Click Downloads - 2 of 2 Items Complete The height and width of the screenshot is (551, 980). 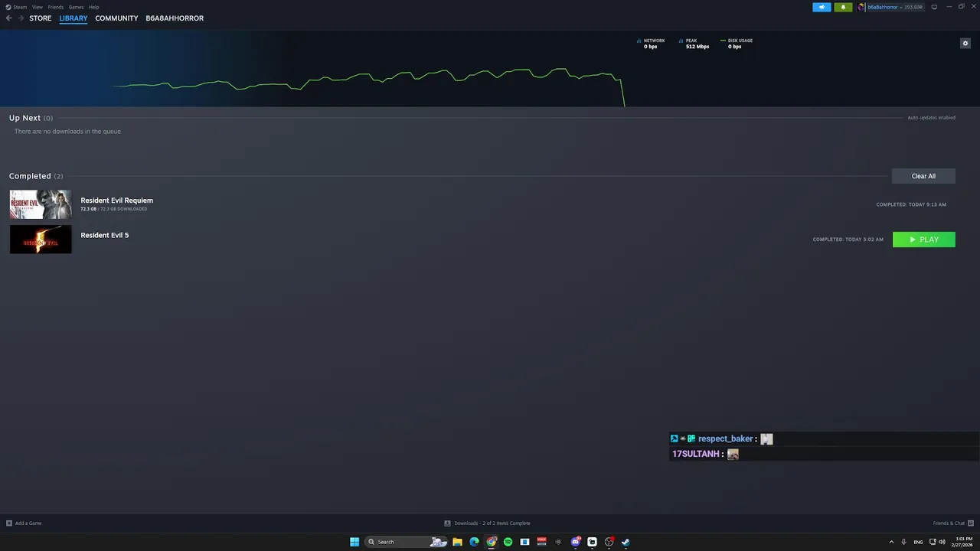click(x=492, y=523)
